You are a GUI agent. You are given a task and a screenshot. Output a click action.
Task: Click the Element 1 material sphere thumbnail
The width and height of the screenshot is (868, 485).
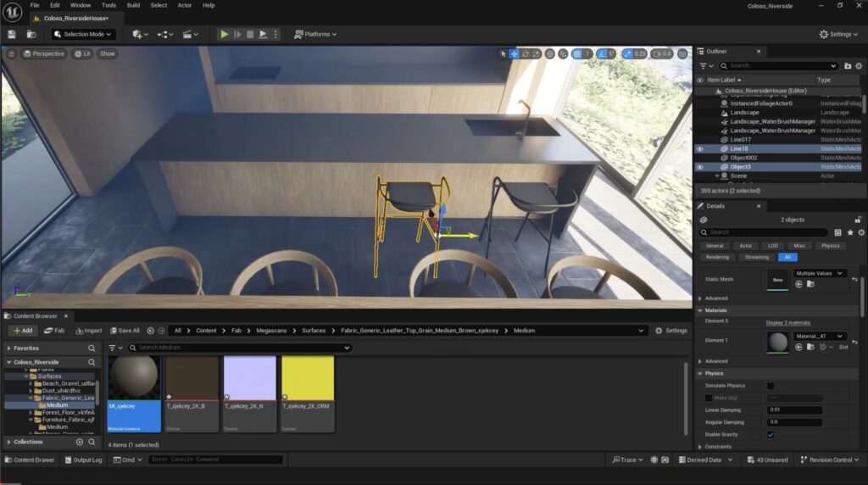click(x=777, y=342)
